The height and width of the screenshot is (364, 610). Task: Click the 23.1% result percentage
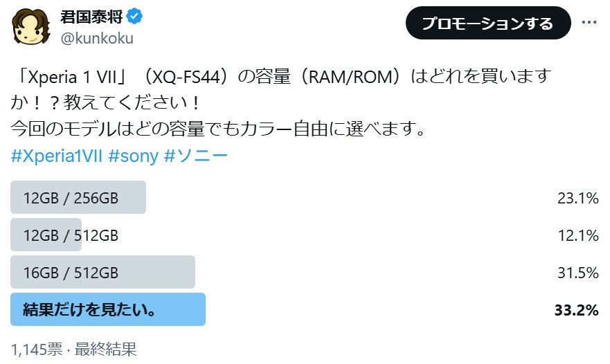(578, 199)
